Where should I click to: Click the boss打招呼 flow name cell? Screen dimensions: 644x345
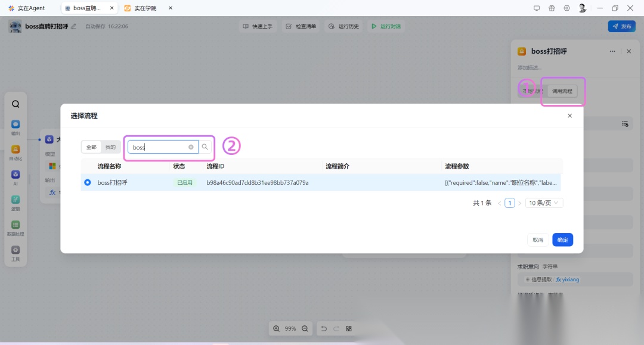[x=112, y=182]
